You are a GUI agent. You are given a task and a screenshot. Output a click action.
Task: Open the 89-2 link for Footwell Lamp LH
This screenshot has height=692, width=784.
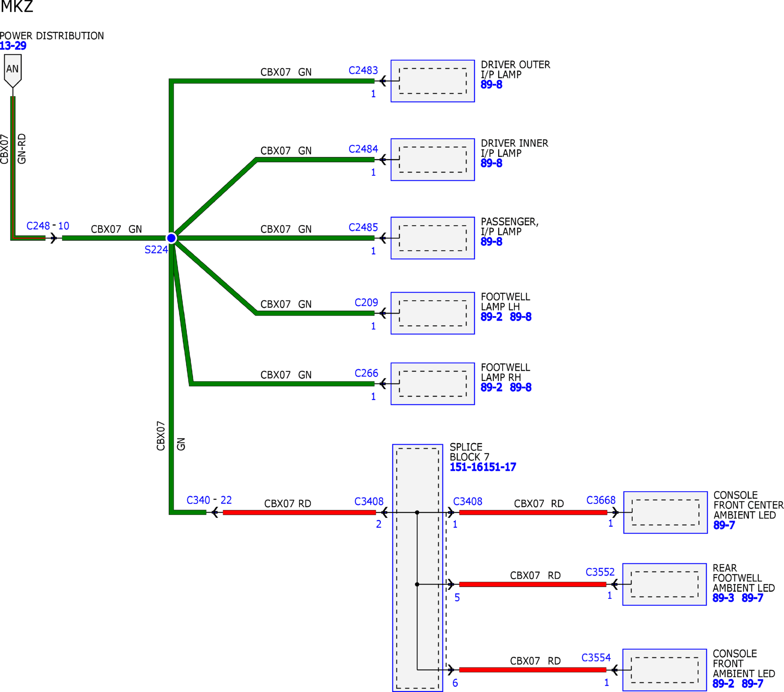(x=491, y=317)
